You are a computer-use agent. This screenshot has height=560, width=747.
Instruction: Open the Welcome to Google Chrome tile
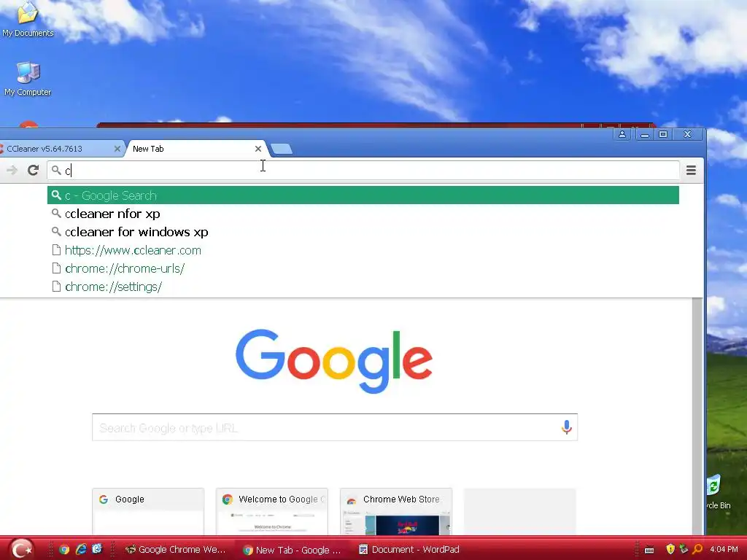[272, 511]
